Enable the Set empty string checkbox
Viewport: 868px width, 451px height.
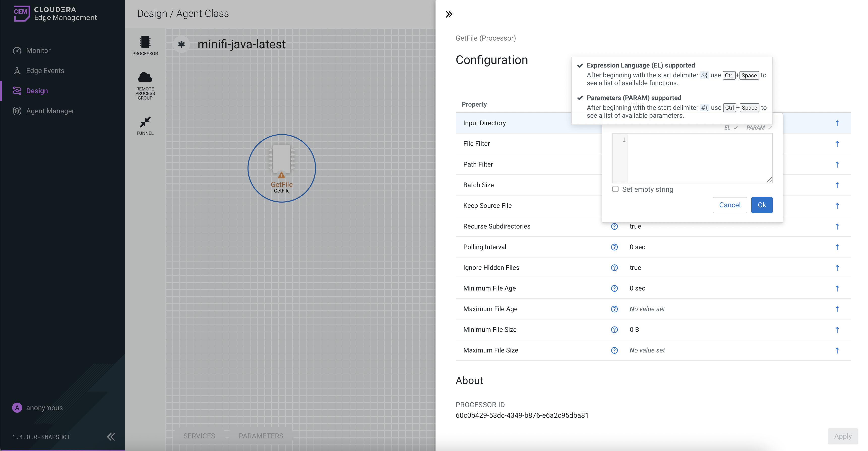point(615,189)
